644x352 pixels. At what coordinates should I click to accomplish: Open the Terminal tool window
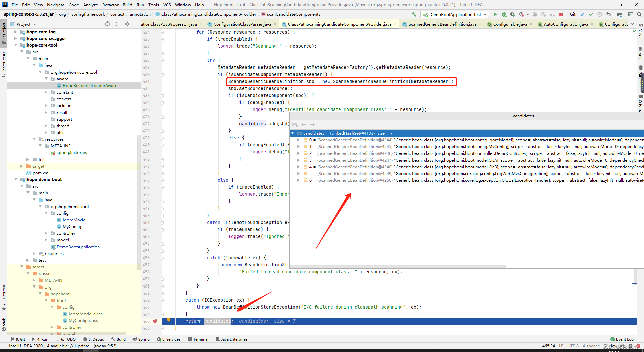coord(198,339)
